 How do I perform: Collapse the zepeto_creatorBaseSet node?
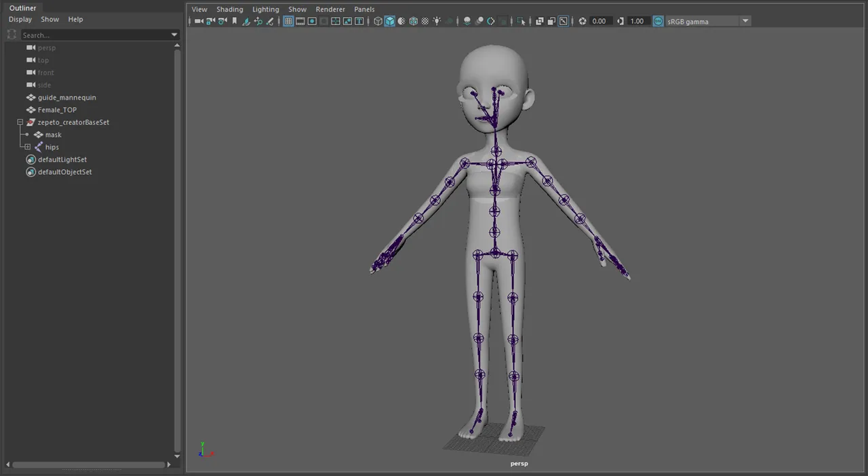[x=20, y=122]
